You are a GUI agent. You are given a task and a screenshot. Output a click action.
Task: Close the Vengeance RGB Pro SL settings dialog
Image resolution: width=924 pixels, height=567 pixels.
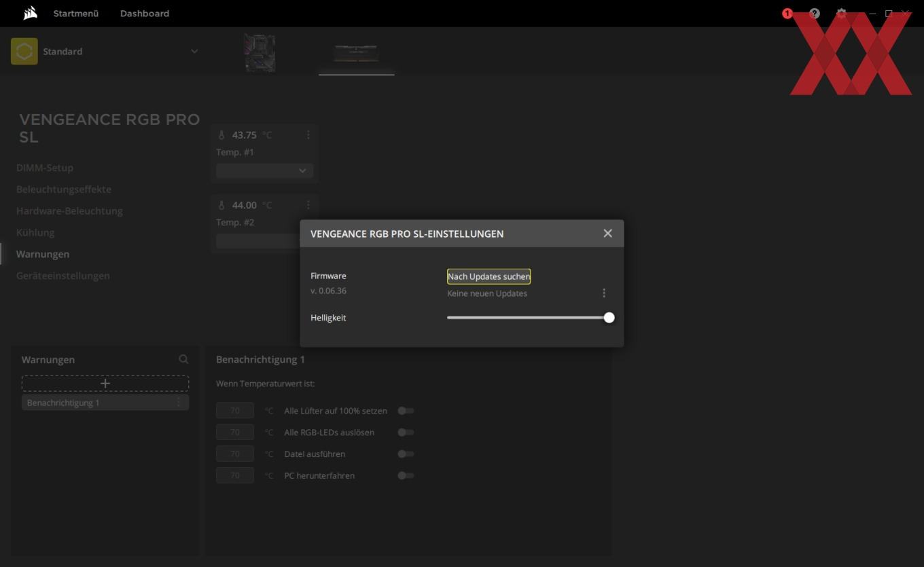coord(607,233)
